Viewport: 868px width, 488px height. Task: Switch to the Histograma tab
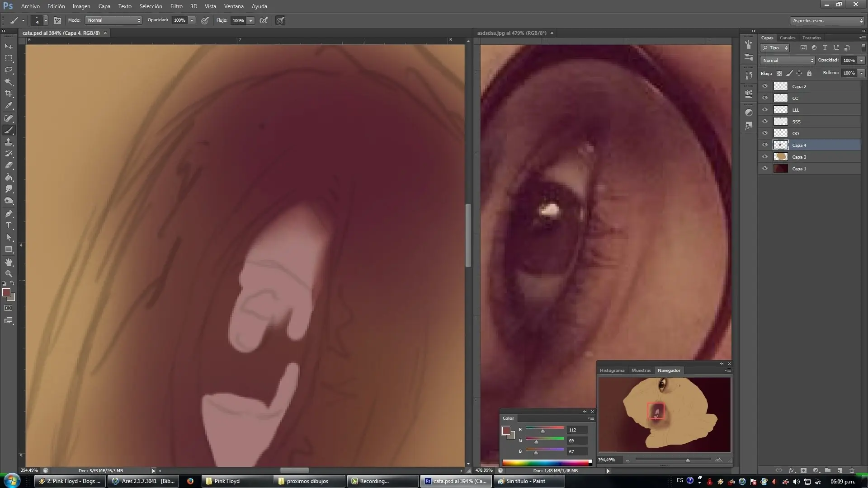[x=612, y=371]
